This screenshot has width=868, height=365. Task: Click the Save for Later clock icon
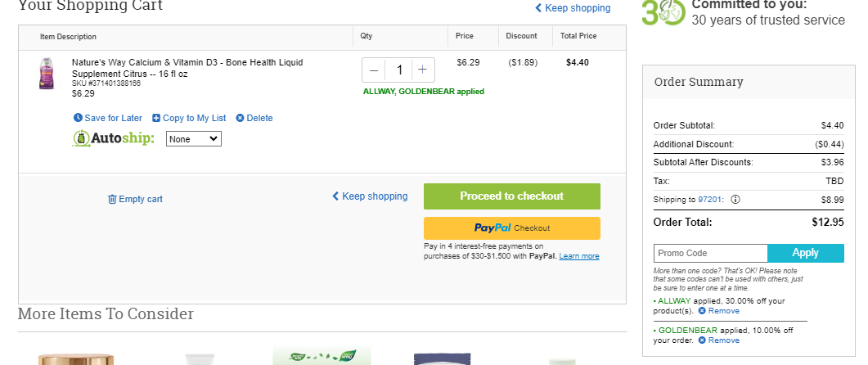point(78,118)
